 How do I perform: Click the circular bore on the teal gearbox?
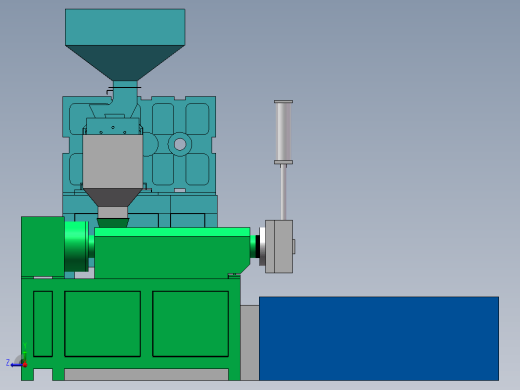(180, 144)
